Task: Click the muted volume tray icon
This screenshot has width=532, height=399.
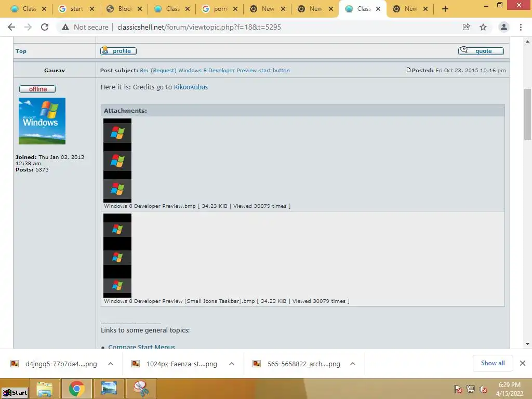Action: (x=483, y=389)
